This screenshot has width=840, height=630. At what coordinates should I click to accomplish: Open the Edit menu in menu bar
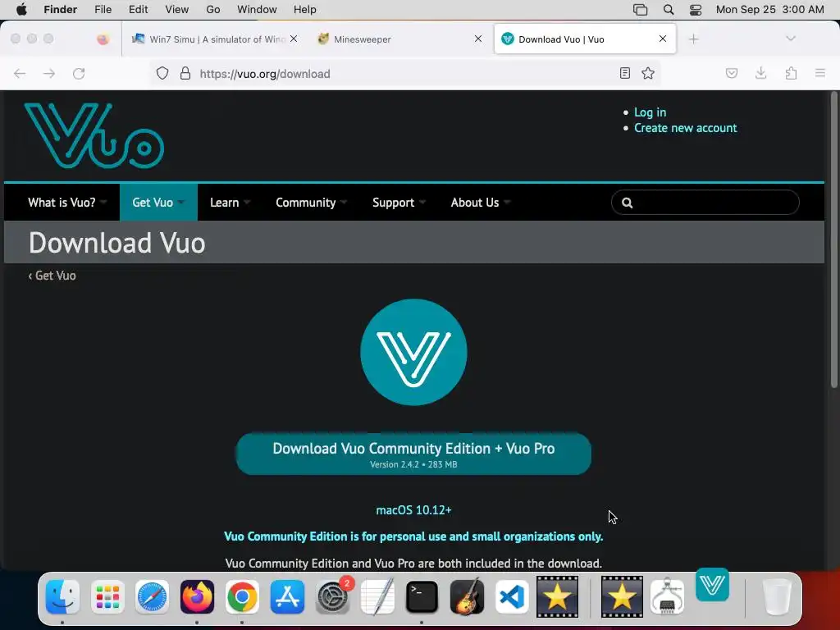tap(138, 10)
